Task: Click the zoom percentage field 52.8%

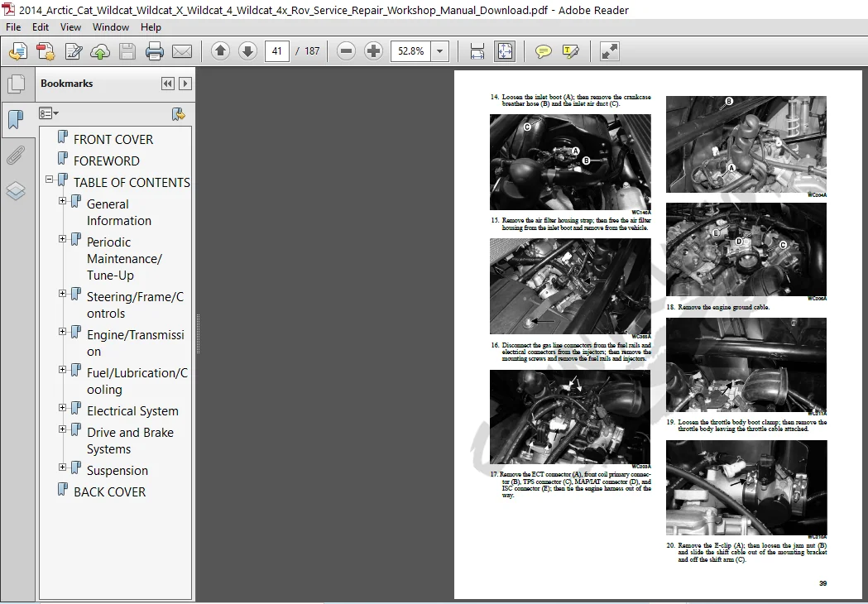Action: pos(410,51)
